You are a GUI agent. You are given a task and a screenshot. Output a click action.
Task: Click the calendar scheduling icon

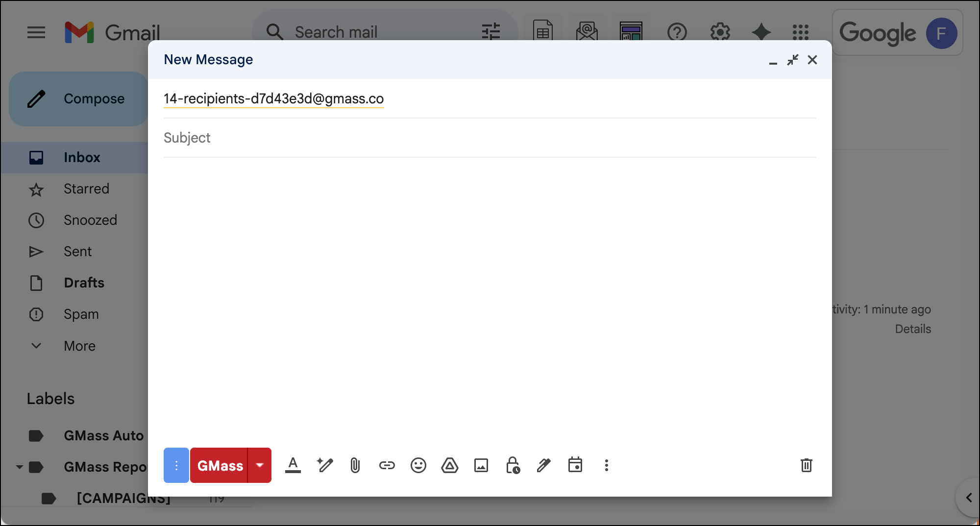tap(575, 465)
